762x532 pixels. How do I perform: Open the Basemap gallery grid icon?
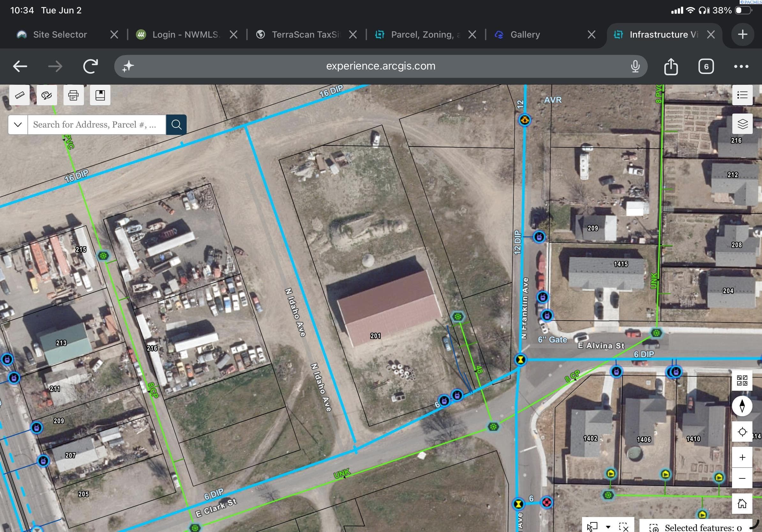click(x=742, y=380)
